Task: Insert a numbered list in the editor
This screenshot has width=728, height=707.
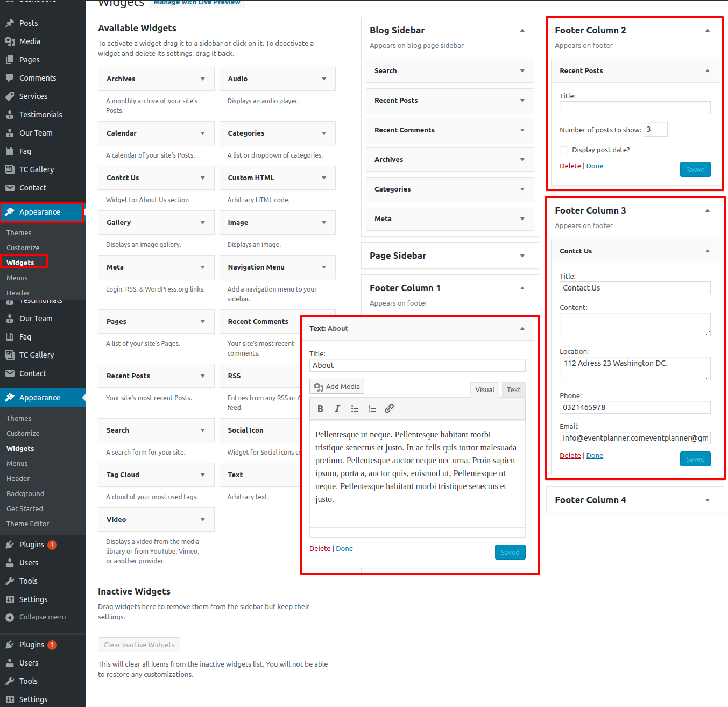Action: pyautogui.click(x=372, y=409)
